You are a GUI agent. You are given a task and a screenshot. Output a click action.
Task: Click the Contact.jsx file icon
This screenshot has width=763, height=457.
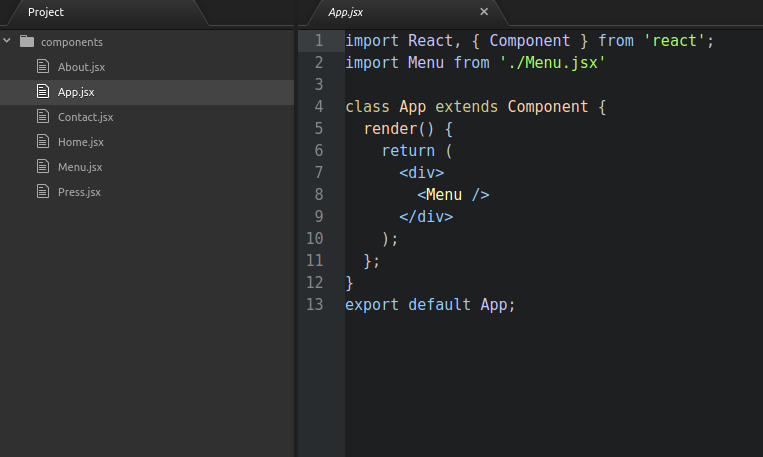[43, 116]
